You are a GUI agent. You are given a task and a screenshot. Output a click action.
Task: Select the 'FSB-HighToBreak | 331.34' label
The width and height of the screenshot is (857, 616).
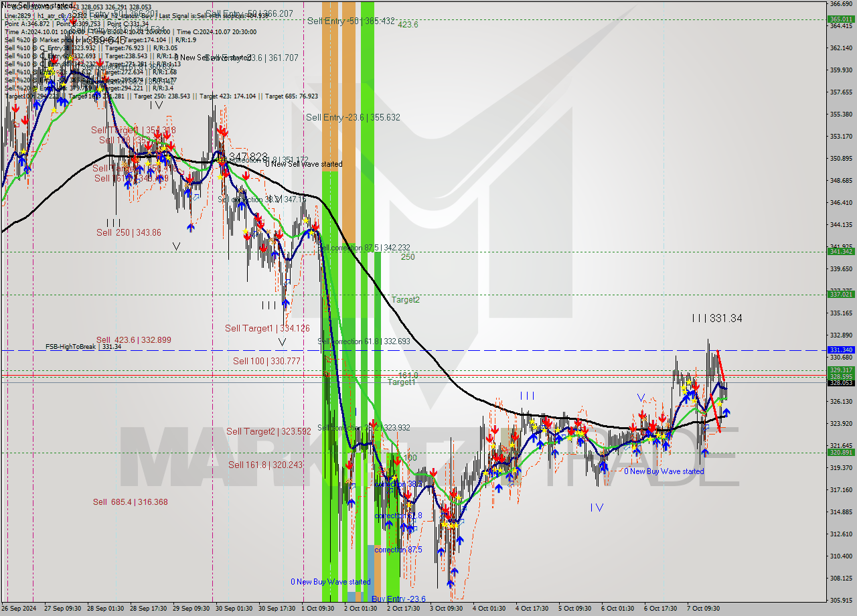coord(83,347)
